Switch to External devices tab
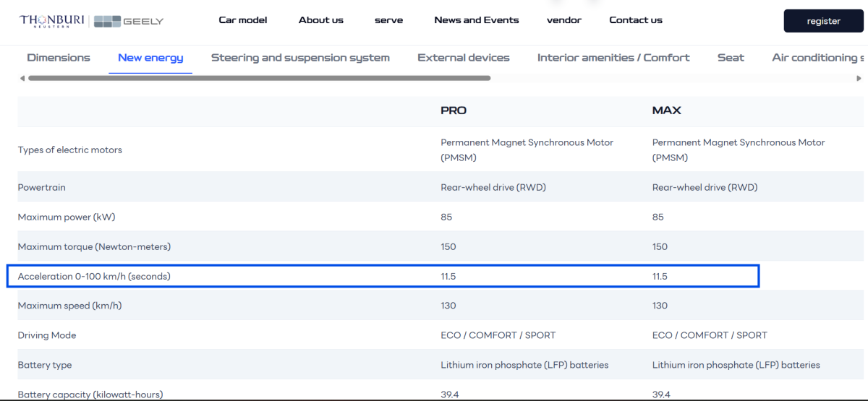The width and height of the screenshot is (868, 401). (x=463, y=58)
